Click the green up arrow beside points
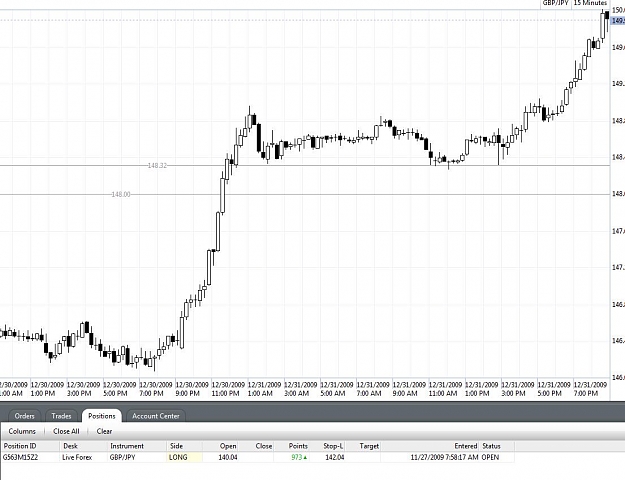The height and width of the screenshot is (480, 625). [x=306, y=458]
